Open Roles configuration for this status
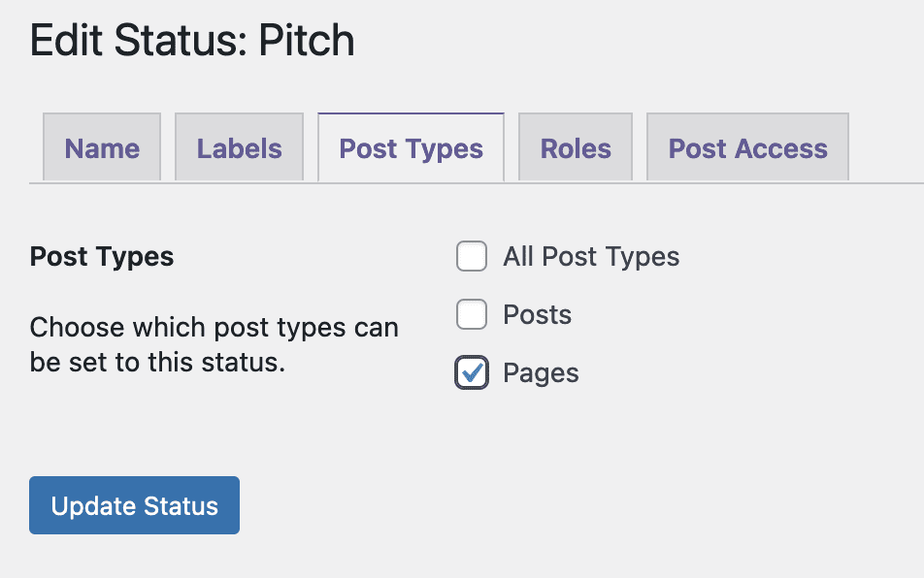 (x=575, y=147)
